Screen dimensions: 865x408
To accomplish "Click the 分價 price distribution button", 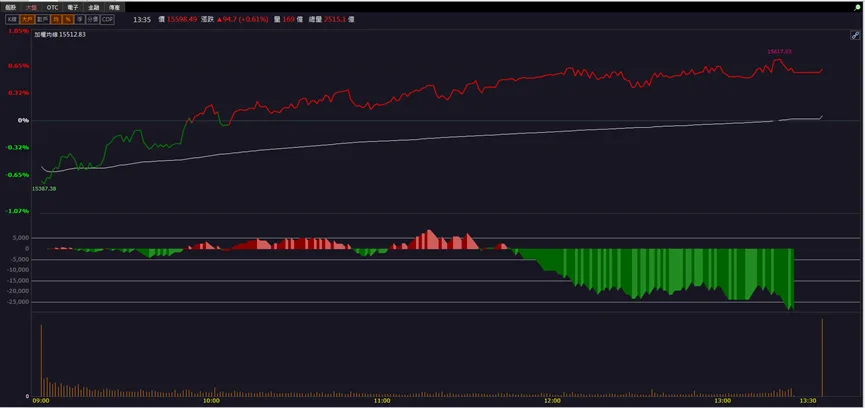I will click(93, 19).
